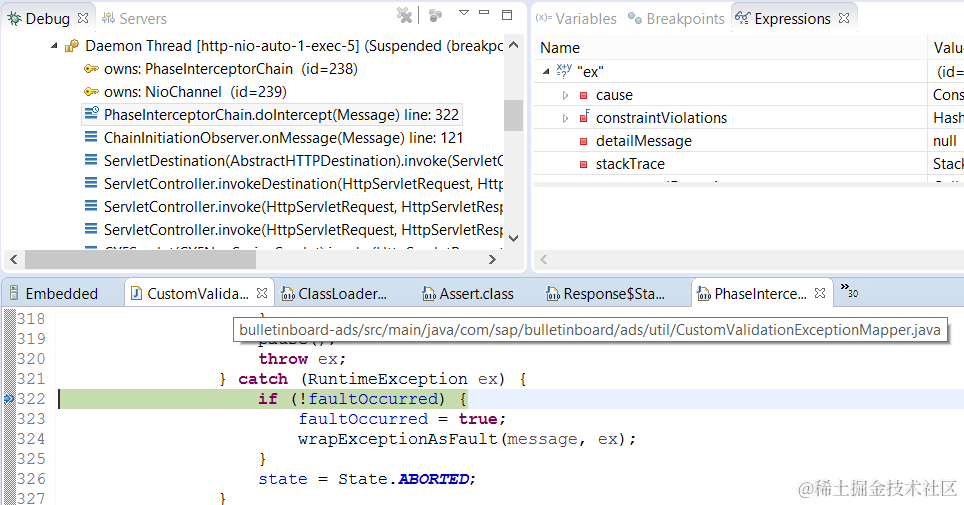Close the Expressions view tab

click(844, 18)
